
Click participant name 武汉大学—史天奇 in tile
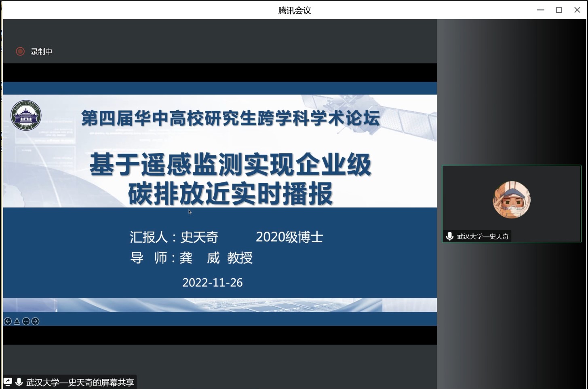pos(483,237)
